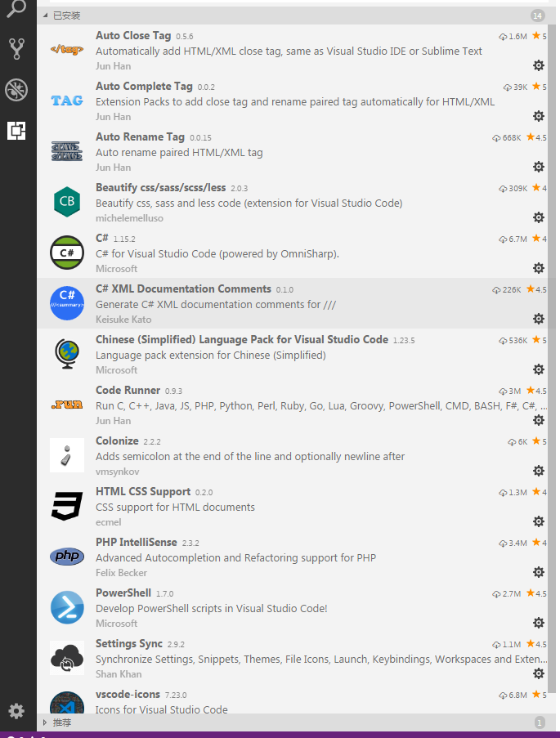Viewport: 560px width, 738px height.
Task: Click the installed extensions count badge showing 14
Action: [x=538, y=15]
